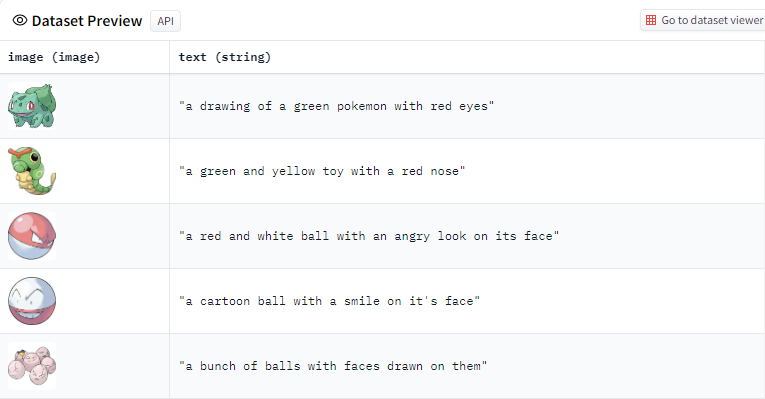Viewport: 765px width, 399px height.
Task: Open the green caterpillar Pokemon image
Action: (x=32, y=171)
